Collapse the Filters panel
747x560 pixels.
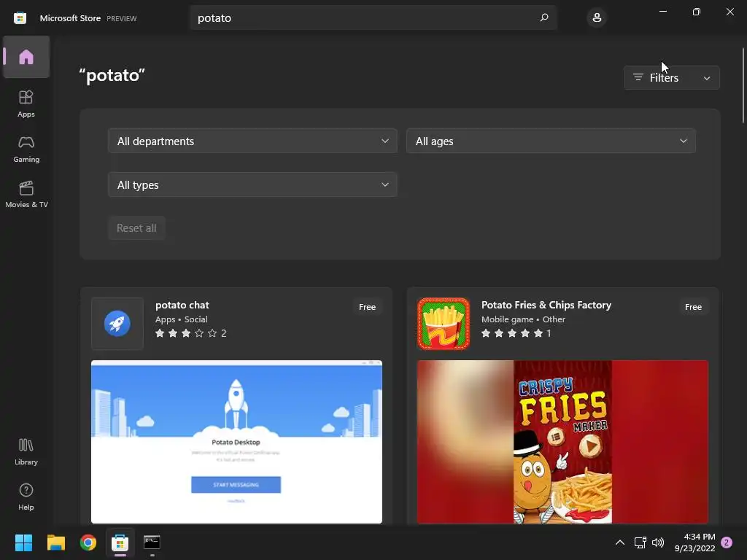[x=672, y=77]
